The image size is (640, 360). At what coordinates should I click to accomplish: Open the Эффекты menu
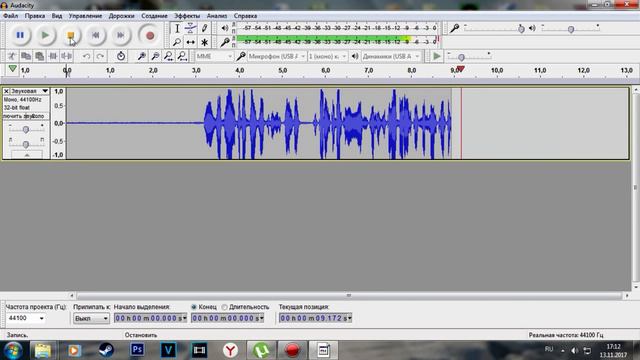[x=187, y=16]
